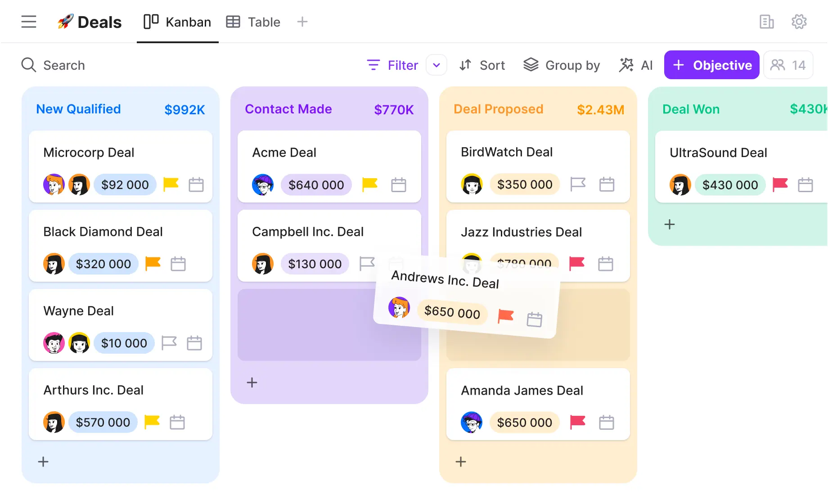Image resolution: width=828 pixels, height=504 pixels.
Task: Click the calendar icon on Microcorp Deal
Action: (x=196, y=184)
